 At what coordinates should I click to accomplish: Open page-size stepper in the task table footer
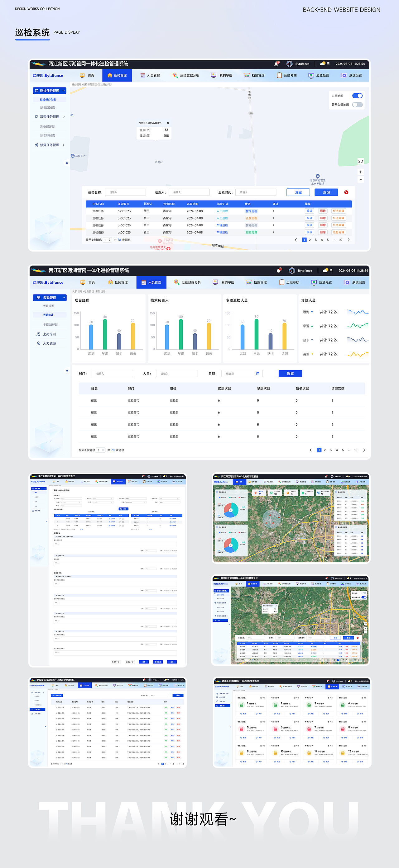(x=107, y=240)
